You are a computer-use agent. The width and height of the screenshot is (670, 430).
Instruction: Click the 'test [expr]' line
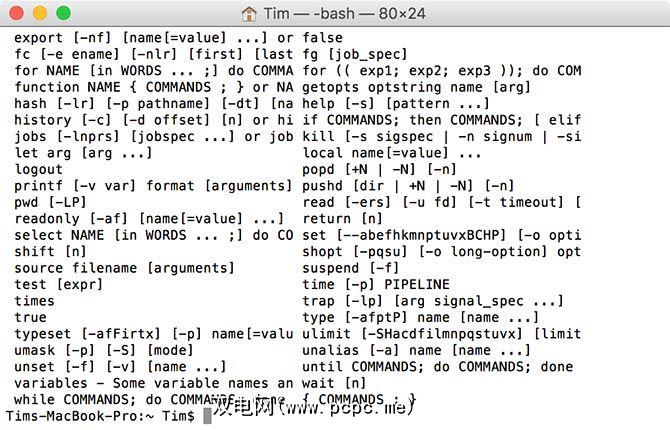[60, 284]
